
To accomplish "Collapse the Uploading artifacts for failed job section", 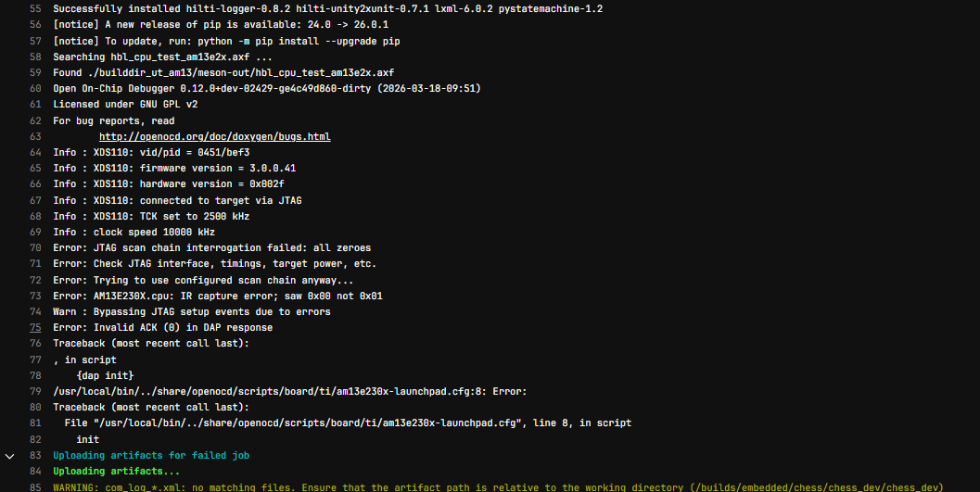I will (x=9, y=456).
